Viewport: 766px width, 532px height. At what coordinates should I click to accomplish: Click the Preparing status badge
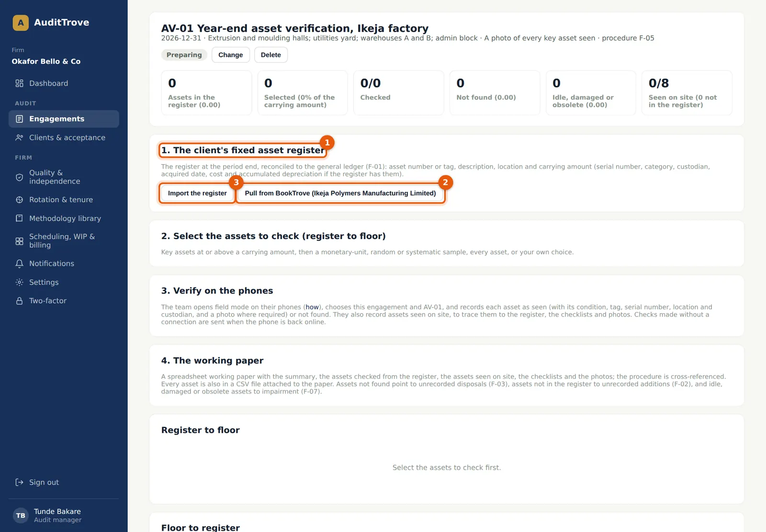(x=184, y=55)
